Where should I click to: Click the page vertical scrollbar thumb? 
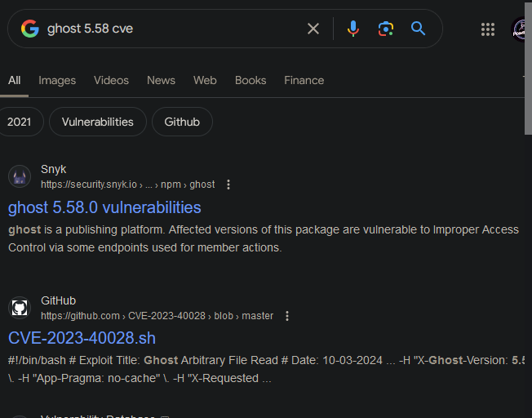point(528,68)
